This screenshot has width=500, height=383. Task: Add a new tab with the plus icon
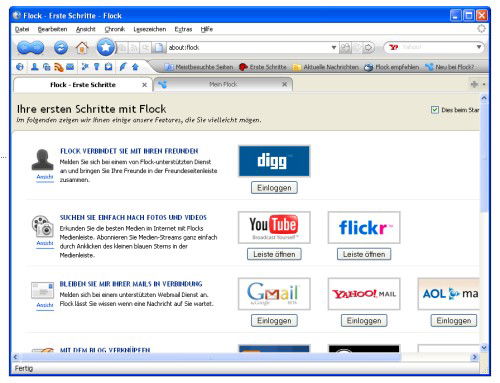click(474, 84)
